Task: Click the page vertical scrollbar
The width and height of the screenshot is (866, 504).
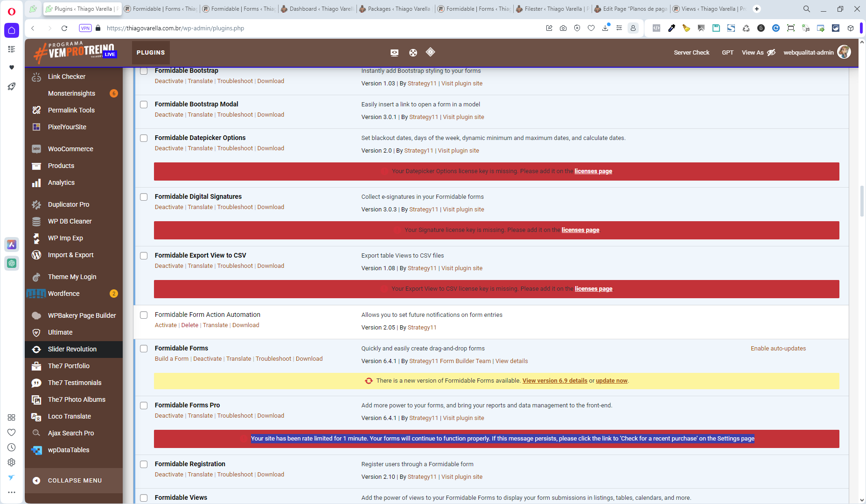Action: tap(861, 201)
